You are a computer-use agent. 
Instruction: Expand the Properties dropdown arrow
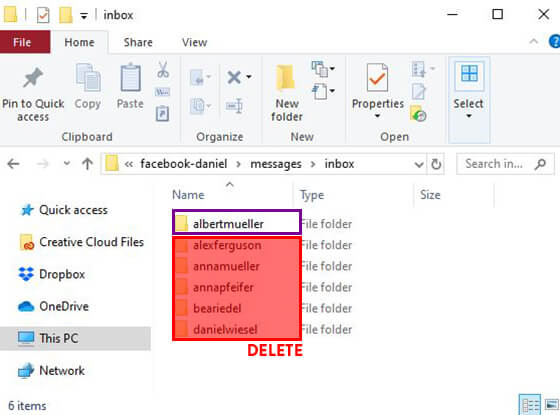tap(378, 116)
